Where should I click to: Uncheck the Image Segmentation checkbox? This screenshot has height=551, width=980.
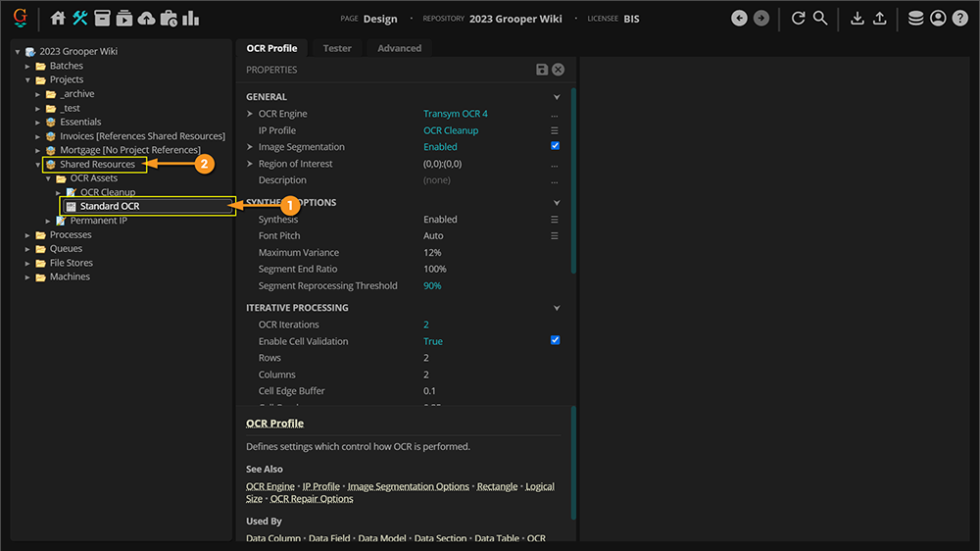[555, 146]
